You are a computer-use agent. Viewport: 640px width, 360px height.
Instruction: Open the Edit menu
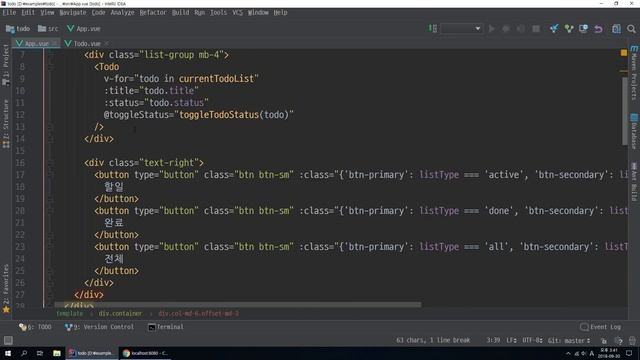(28, 13)
